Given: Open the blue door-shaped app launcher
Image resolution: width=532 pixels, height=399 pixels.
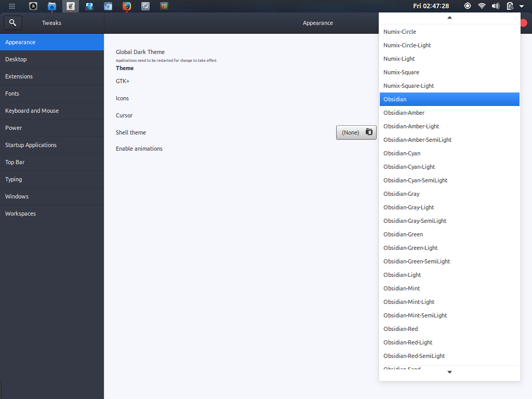Looking at the screenshot, I should (89, 6).
